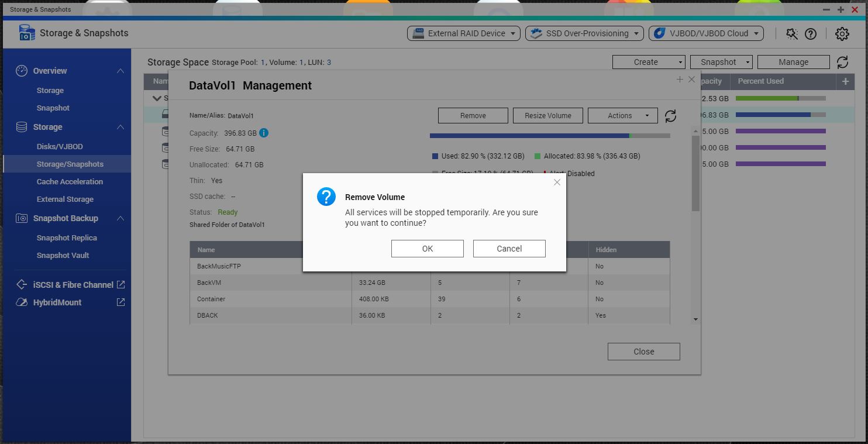Screen dimensions: 868x444
Task: Collapse the Snapshot Backup sidebar section
Action: coord(120,218)
